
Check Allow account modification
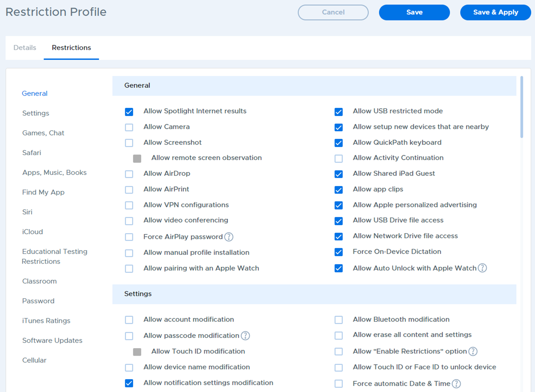pyautogui.click(x=129, y=320)
